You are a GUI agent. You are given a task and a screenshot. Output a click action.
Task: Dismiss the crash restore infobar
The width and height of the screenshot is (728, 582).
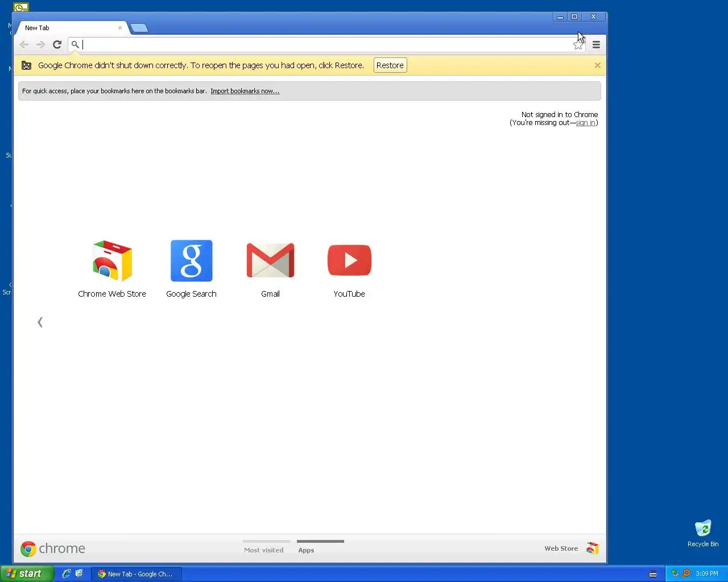pos(597,65)
